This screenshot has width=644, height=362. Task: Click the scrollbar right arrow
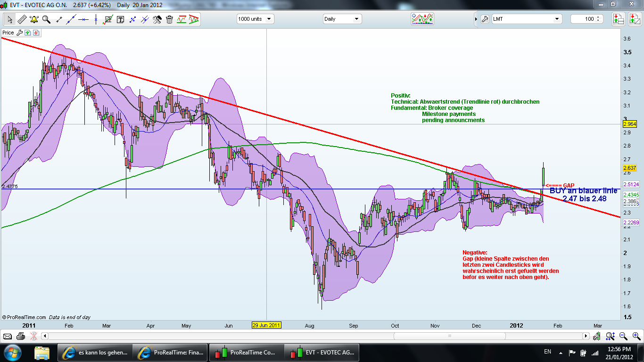point(586,336)
